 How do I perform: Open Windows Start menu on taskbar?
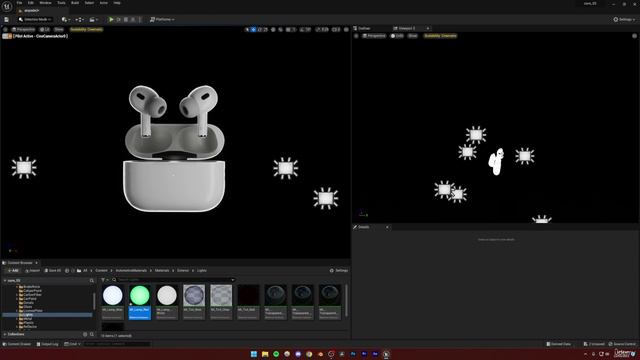254,354
